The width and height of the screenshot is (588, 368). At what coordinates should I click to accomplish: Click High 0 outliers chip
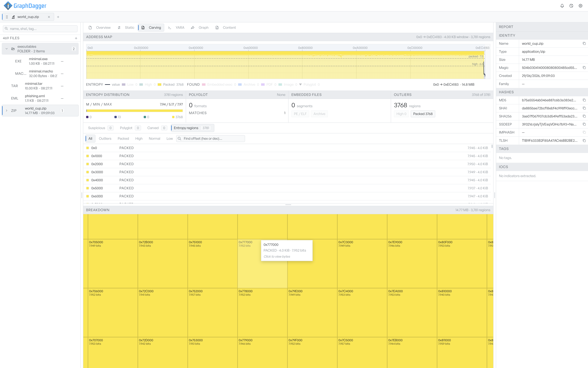coord(401,114)
